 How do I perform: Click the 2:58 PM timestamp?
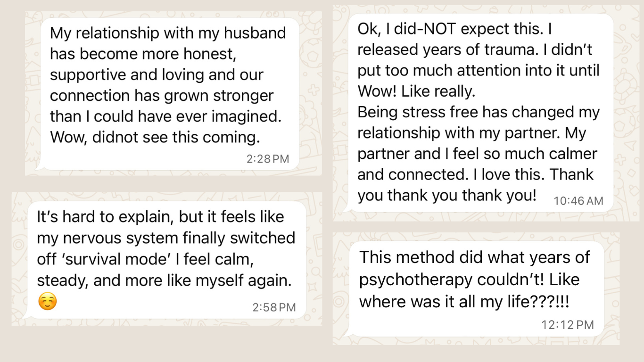tap(274, 307)
